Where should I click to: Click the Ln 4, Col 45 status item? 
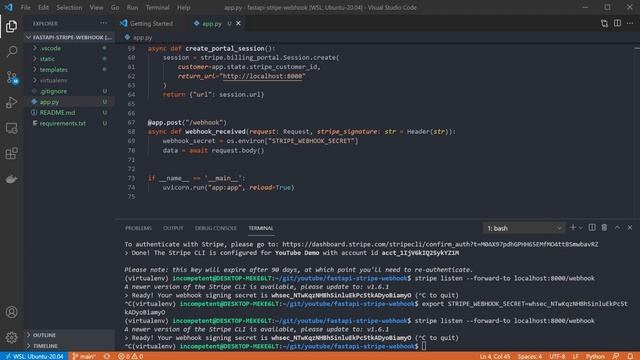(495, 356)
